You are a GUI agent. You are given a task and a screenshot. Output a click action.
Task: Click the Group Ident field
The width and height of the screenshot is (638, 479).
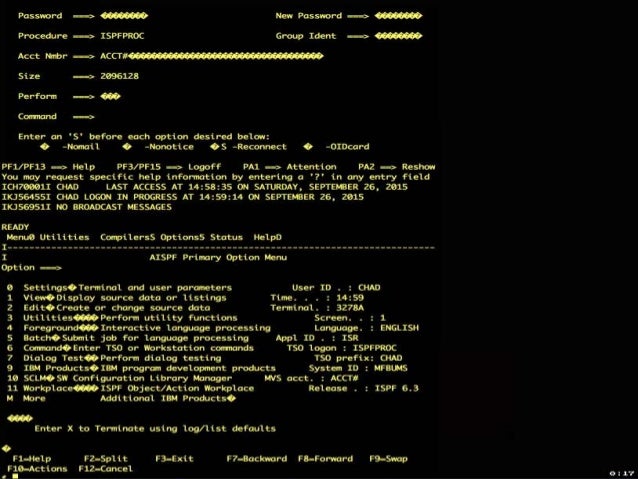tap(398, 36)
